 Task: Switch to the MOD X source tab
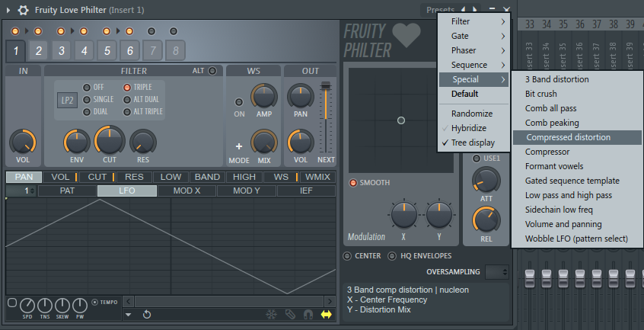point(187,191)
